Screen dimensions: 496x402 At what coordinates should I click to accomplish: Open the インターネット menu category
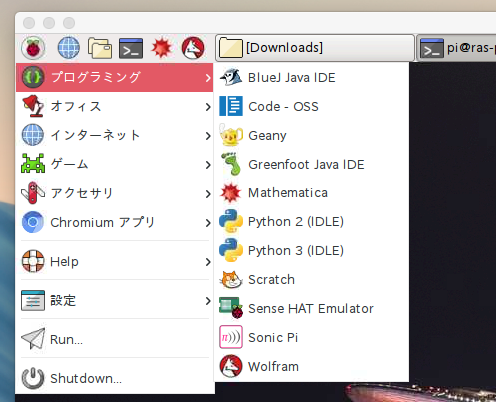[x=114, y=135]
